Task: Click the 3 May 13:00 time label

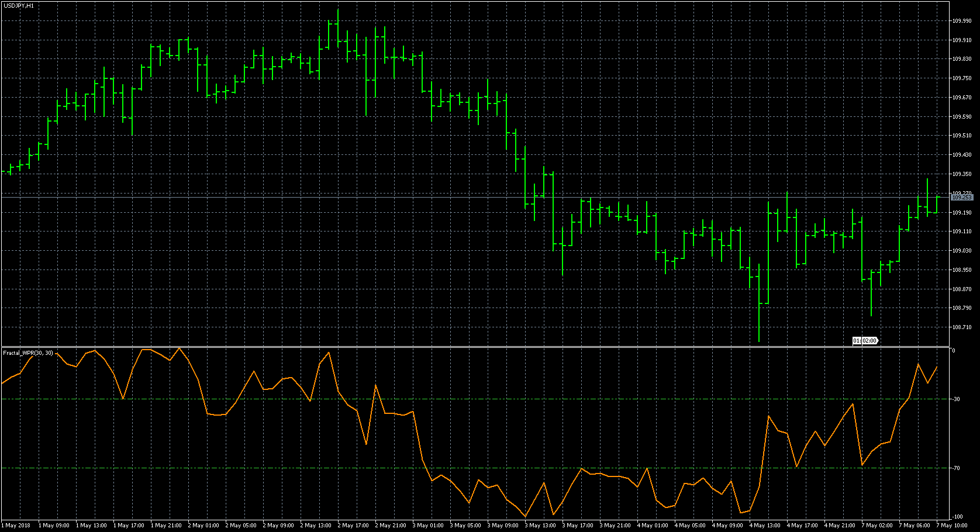Action: click(540, 526)
